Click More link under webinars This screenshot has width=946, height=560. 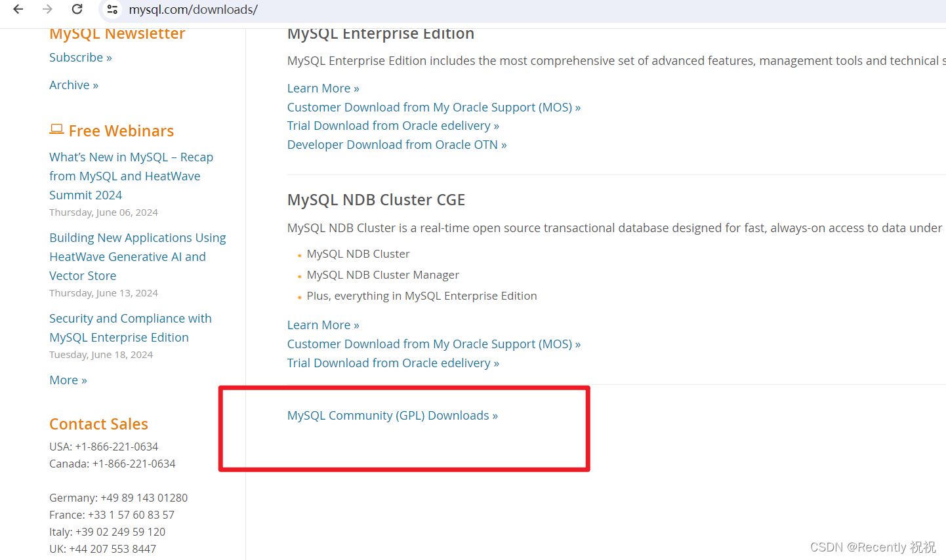(68, 380)
